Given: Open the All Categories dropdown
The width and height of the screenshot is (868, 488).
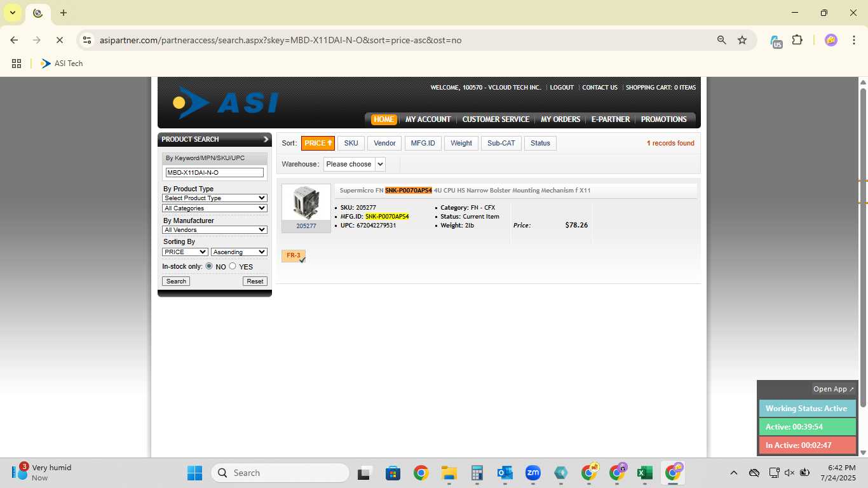Looking at the screenshot, I should [x=215, y=208].
